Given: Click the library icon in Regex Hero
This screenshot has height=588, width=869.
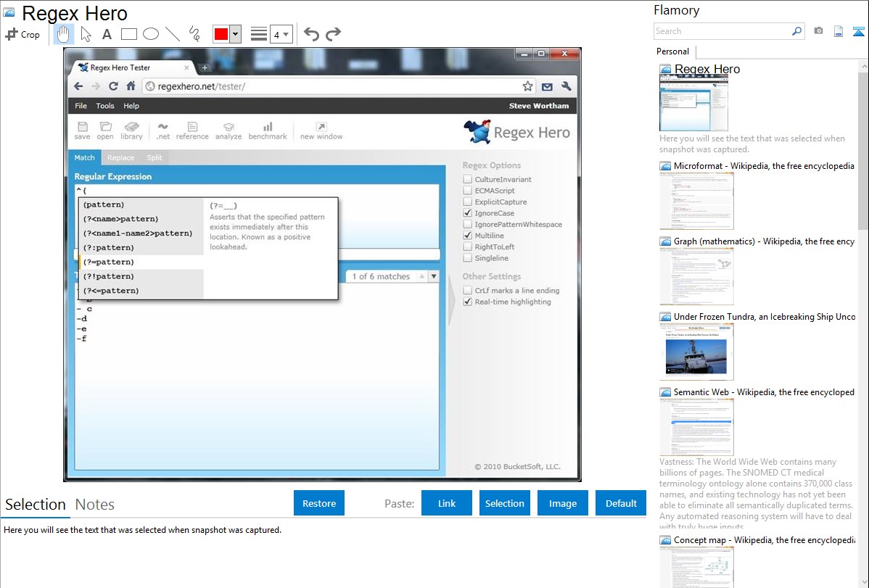Looking at the screenshot, I should tap(131, 131).
